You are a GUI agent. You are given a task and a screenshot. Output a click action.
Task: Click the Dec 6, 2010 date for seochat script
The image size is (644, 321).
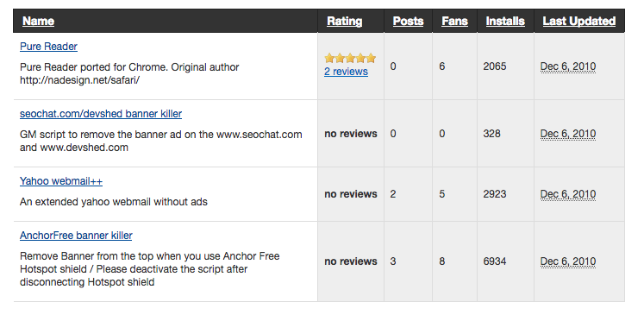(x=568, y=134)
